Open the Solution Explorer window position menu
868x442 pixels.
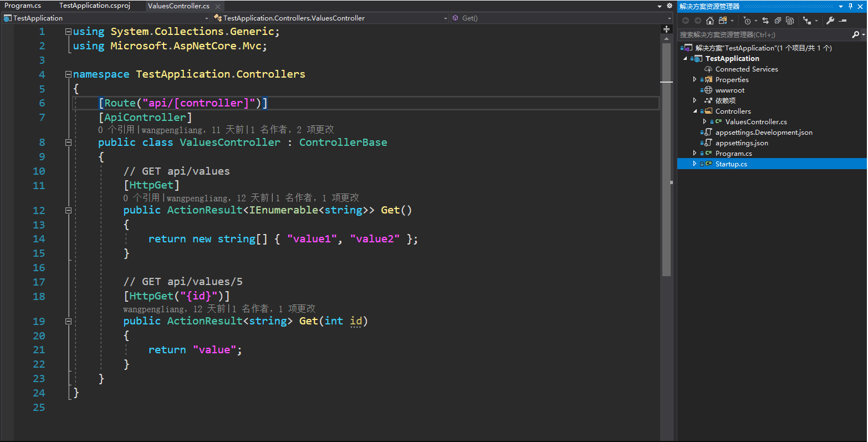tap(841, 6)
